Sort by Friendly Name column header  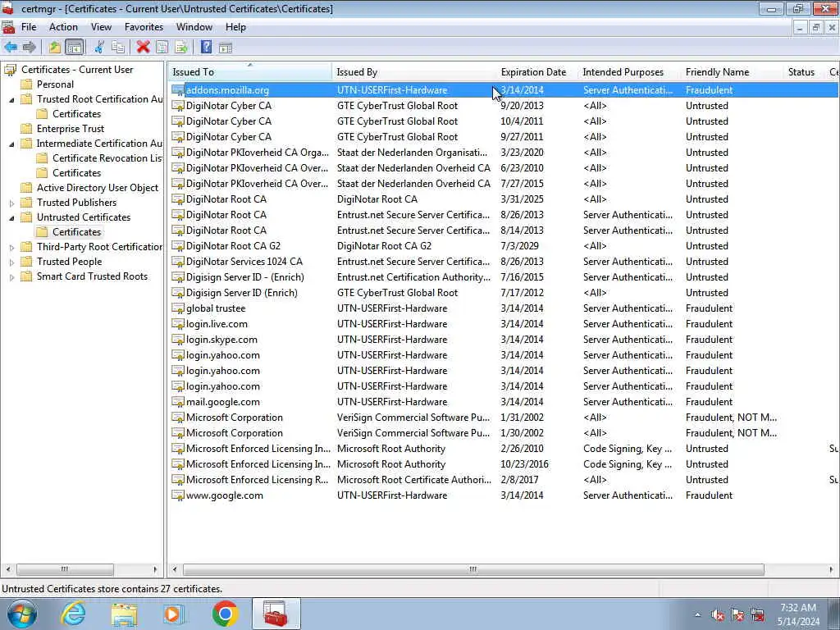(x=731, y=72)
